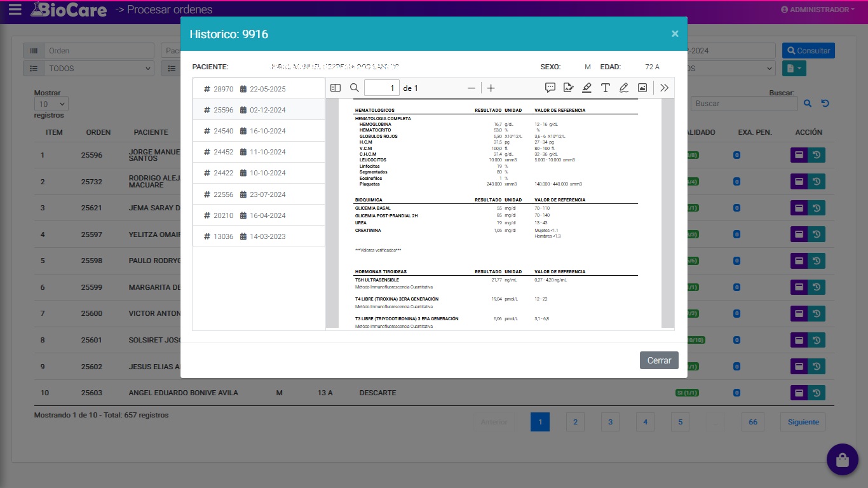Toggle the PDF viewer sidebar
This screenshot has width=868, height=488.
(336, 88)
